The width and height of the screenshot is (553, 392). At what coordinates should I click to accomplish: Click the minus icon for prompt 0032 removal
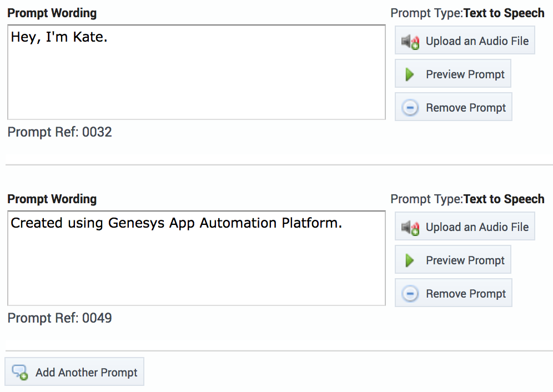[410, 107]
